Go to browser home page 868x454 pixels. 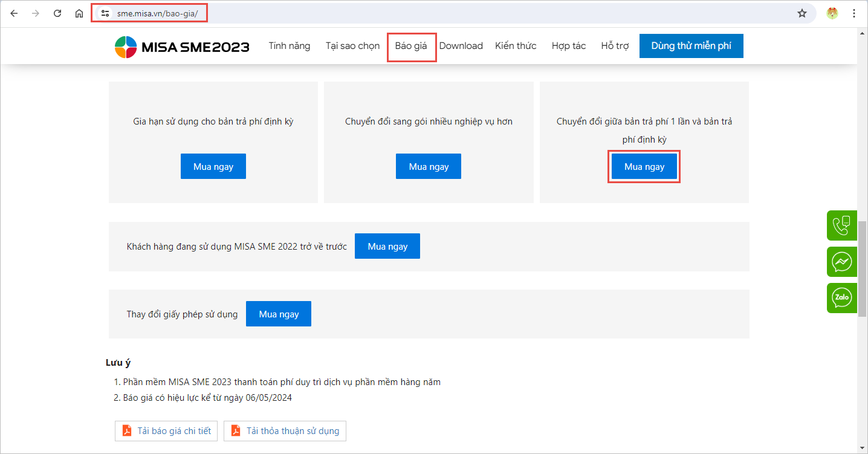[x=79, y=13]
